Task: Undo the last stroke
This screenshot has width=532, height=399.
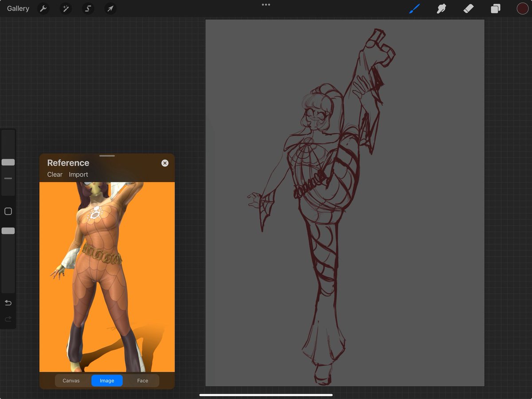Action: 8,303
